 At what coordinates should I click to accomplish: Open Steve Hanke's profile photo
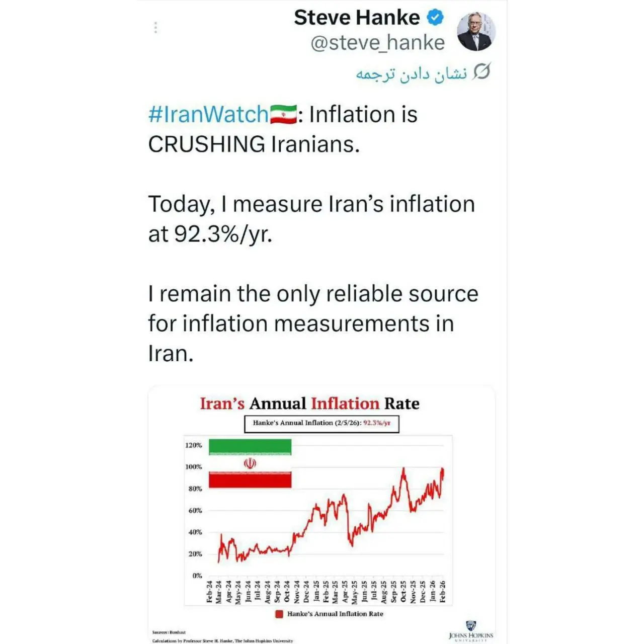pos(475,31)
